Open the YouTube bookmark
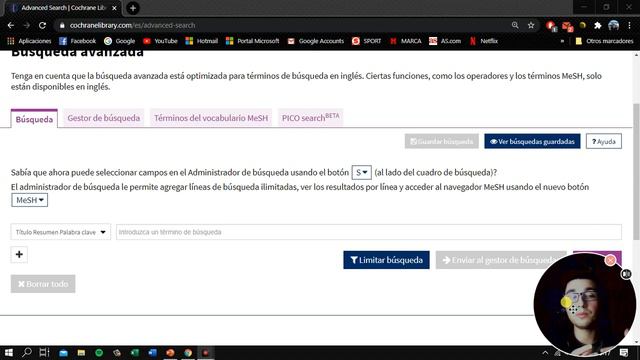Image resolution: width=640 pixels, height=360 pixels. (x=160, y=41)
